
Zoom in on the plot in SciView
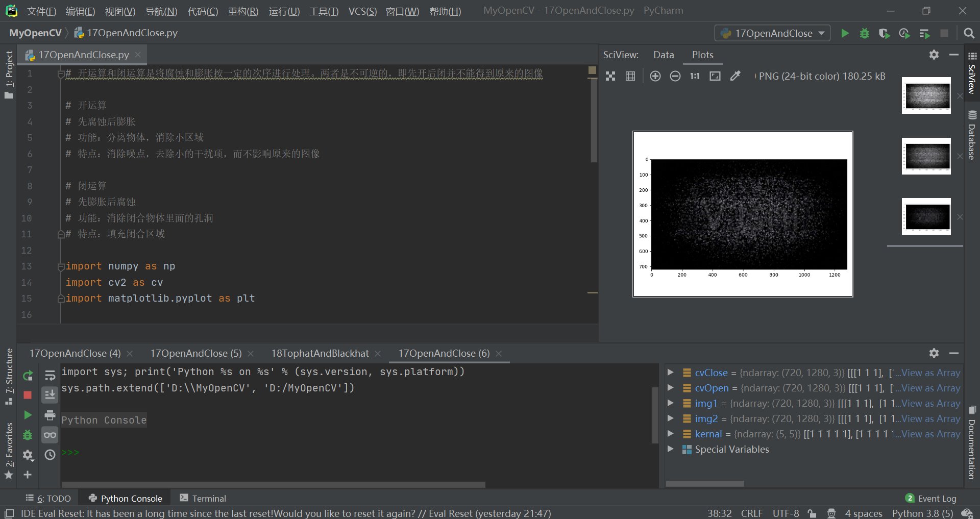[x=655, y=76]
